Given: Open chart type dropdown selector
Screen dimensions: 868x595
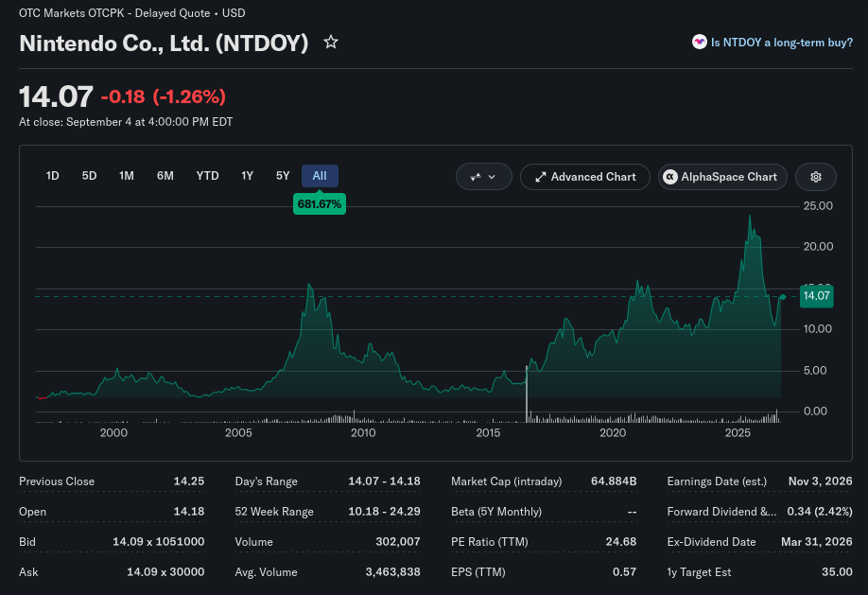Looking at the screenshot, I should (483, 177).
